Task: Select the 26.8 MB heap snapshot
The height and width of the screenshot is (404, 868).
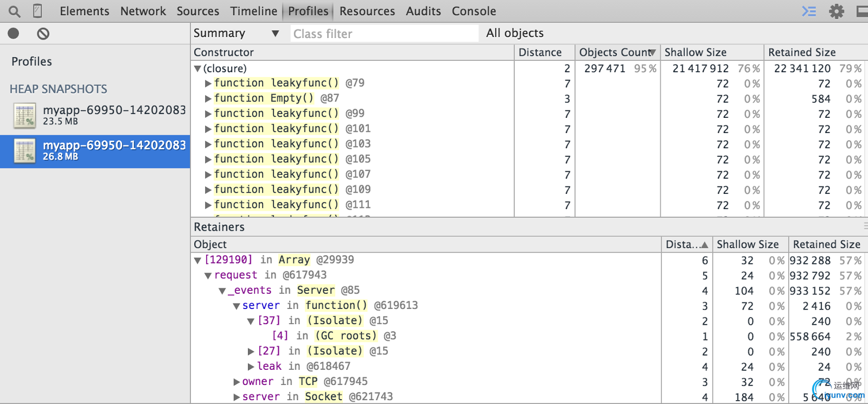Action: pyautogui.click(x=95, y=151)
